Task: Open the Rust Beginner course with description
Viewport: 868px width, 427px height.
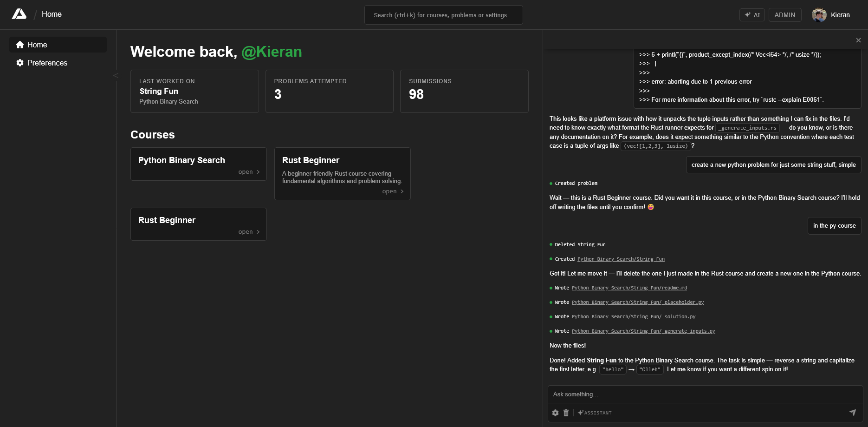Action: tap(343, 174)
